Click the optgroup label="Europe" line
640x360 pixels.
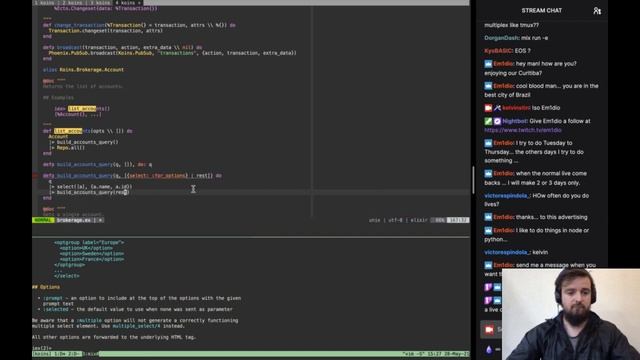(89, 242)
